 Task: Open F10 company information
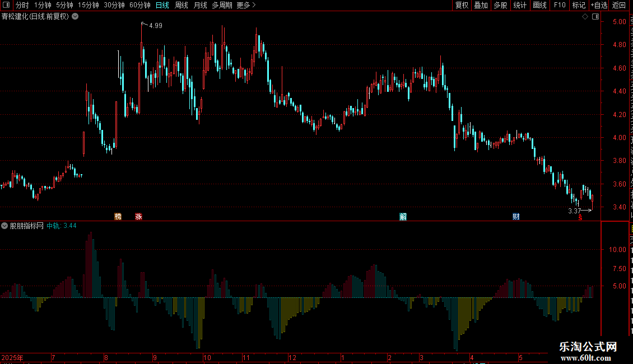560,5
